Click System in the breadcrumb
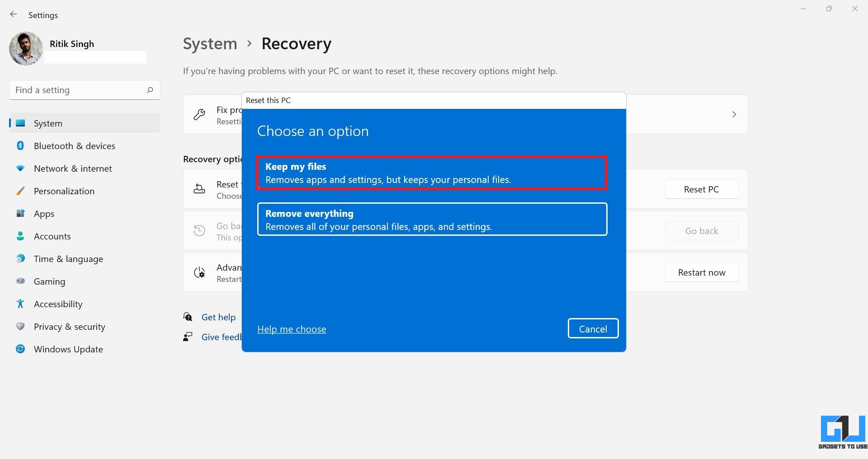 tap(210, 44)
